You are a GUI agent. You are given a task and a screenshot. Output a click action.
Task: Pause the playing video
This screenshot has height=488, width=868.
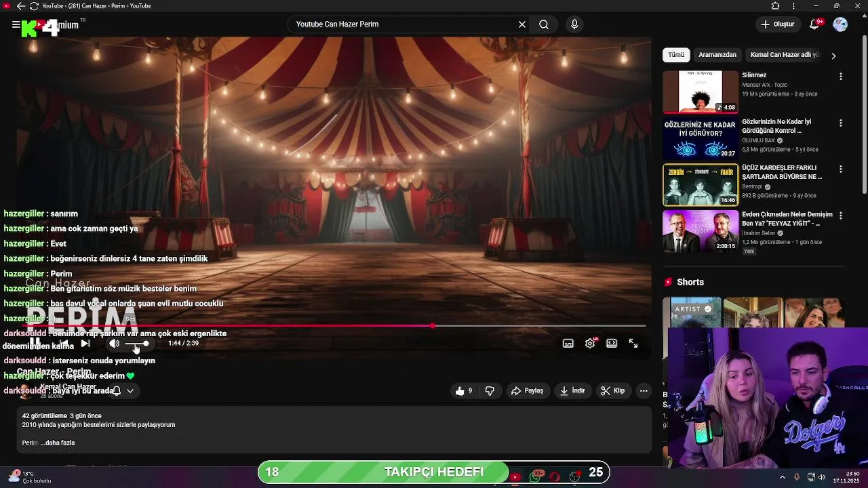[x=34, y=343]
